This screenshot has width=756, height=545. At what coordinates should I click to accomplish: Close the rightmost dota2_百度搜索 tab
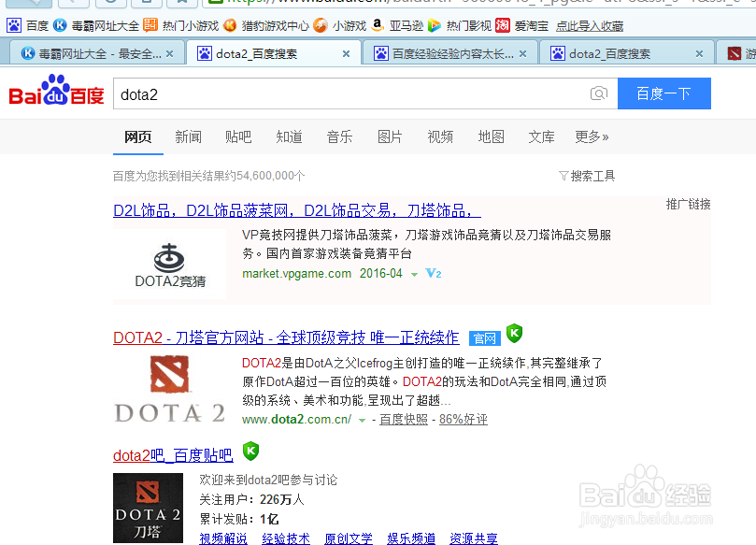(x=699, y=54)
